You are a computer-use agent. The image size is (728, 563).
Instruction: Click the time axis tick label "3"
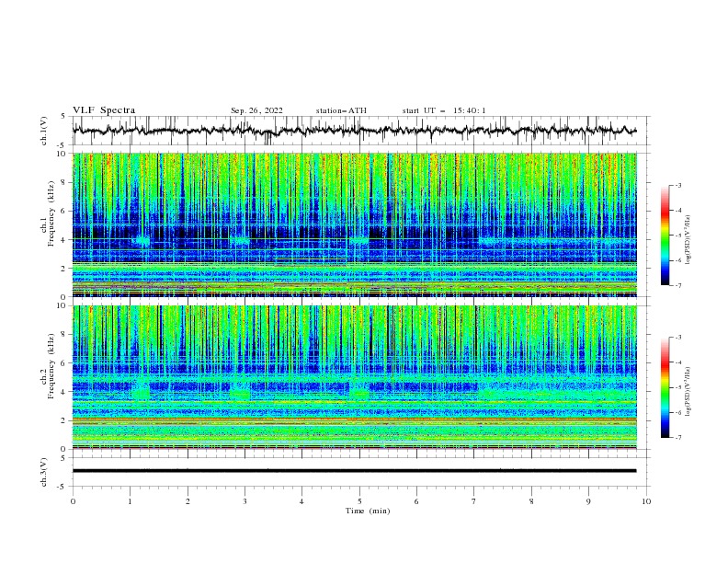245,501
